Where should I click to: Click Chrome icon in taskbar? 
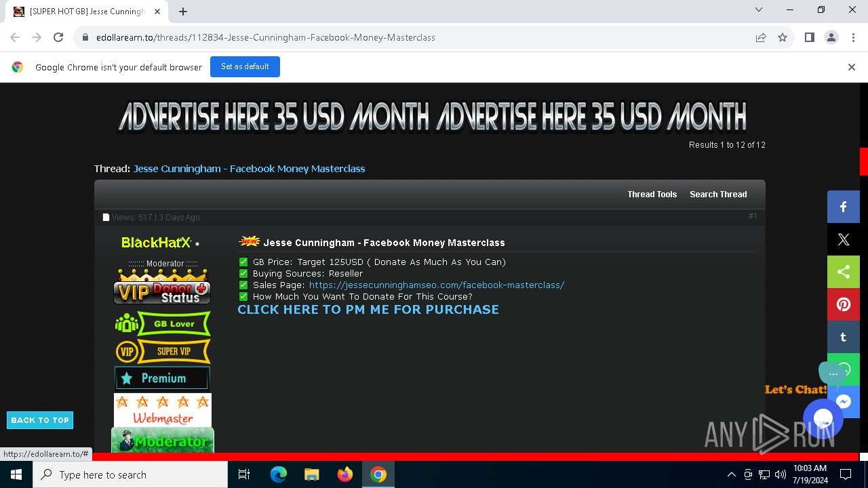[x=378, y=474]
